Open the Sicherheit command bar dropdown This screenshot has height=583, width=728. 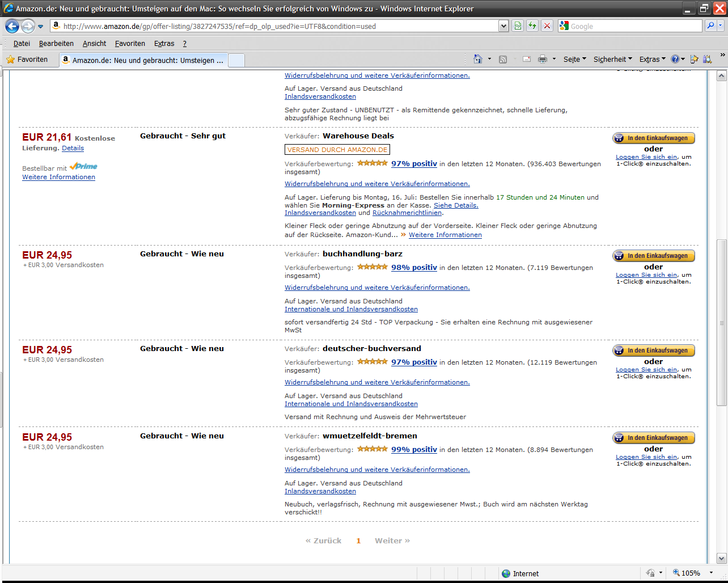coord(613,59)
